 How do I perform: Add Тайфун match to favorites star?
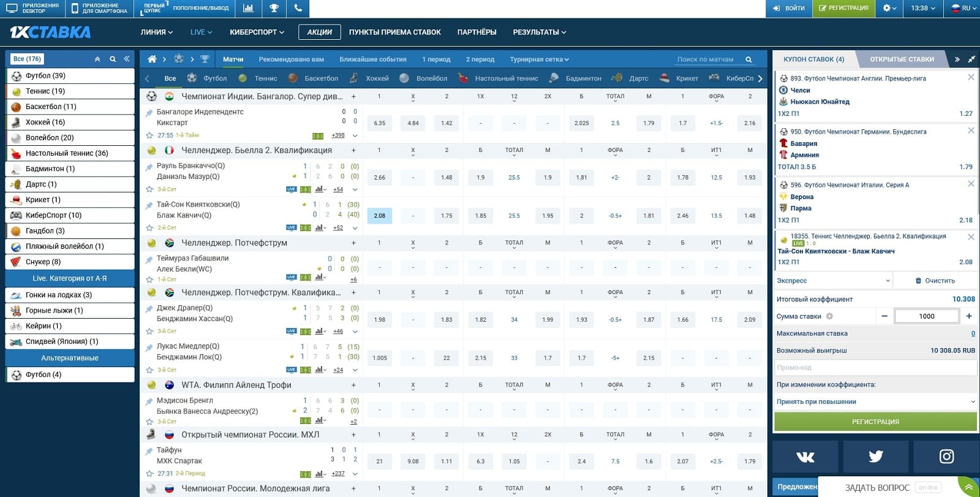(149, 474)
